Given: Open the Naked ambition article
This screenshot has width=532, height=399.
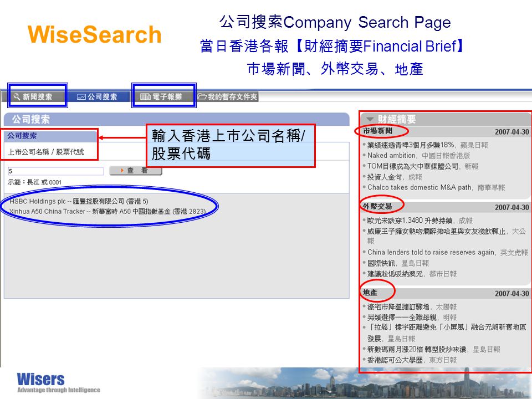Looking at the screenshot, I should point(392,155).
